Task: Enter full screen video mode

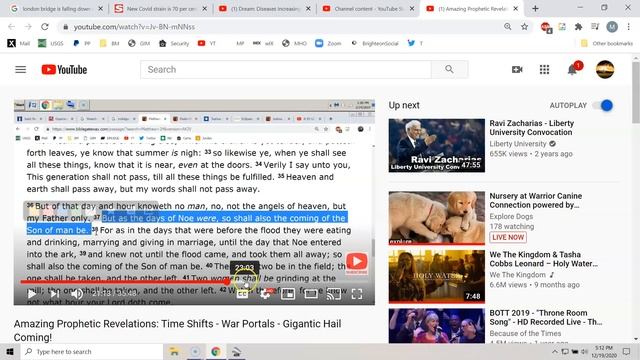Action: click(x=357, y=294)
